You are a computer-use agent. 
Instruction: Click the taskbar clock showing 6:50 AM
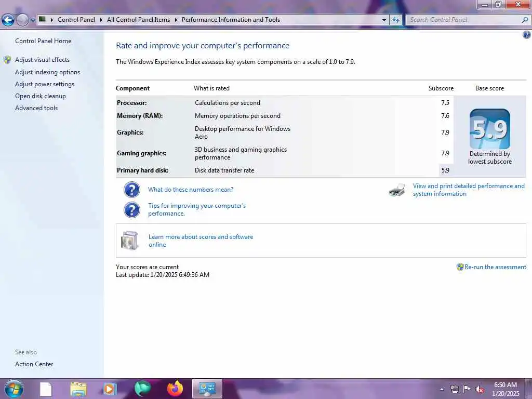pyautogui.click(x=506, y=389)
